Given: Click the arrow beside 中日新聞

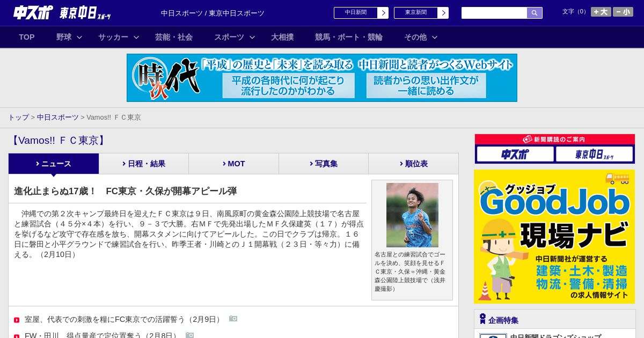Looking at the screenshot, I should coord(383,13).
